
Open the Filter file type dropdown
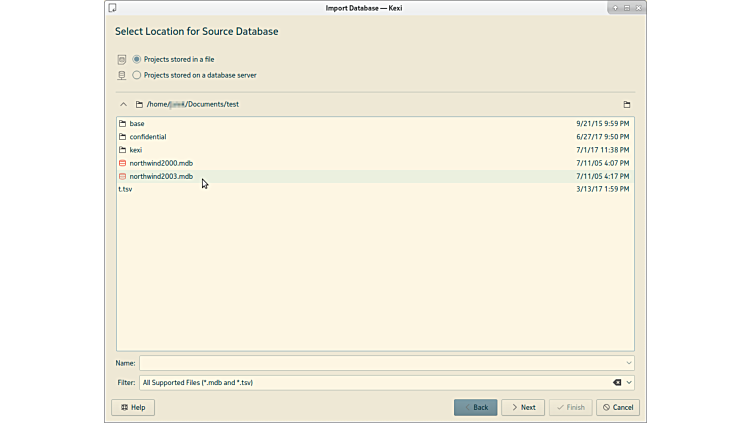629,382
